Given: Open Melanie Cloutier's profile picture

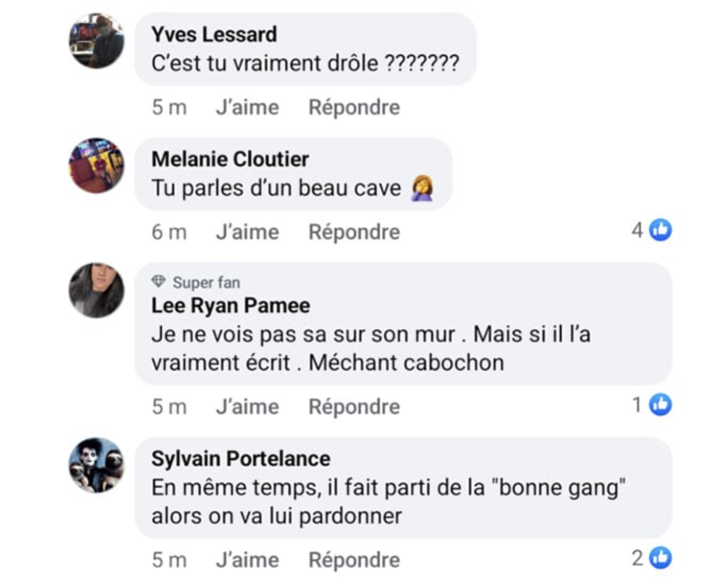Looking at the screenshot, I should click(x=96, y=165).
